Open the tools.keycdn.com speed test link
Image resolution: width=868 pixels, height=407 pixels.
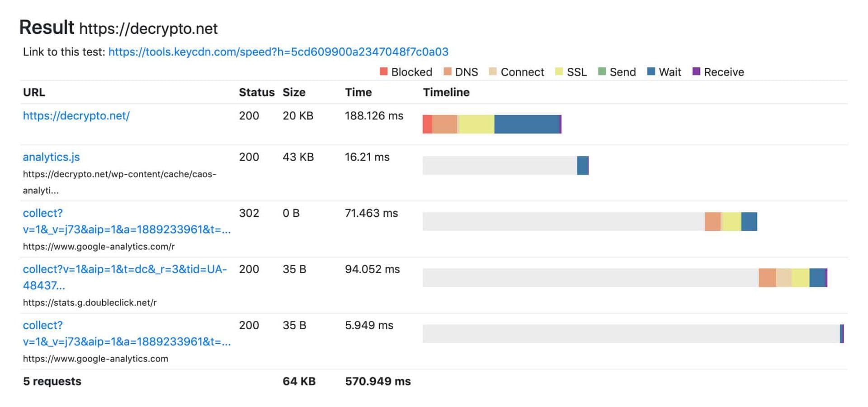(x=278, y=52)
